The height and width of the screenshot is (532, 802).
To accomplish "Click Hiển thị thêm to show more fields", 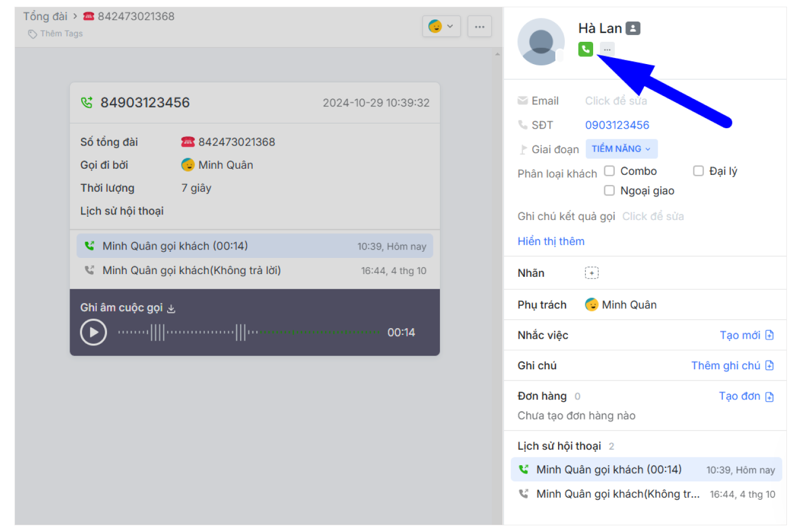I will click(x=551, y=241).
